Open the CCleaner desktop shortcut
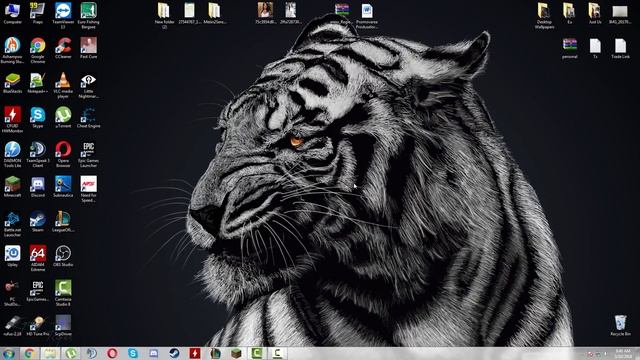Viewport: 640px width, 360px height. pyautogui.click(x=63, y=48)
